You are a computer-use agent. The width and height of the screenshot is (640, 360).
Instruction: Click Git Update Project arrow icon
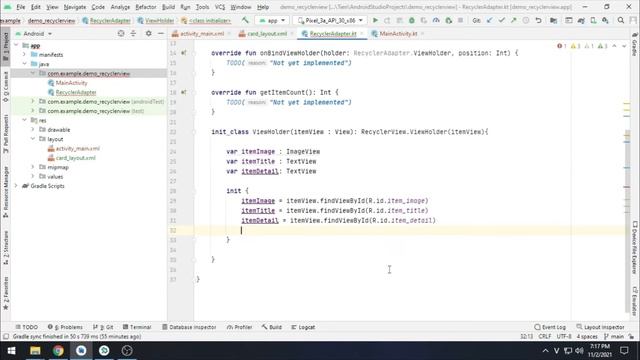point(489,20)
